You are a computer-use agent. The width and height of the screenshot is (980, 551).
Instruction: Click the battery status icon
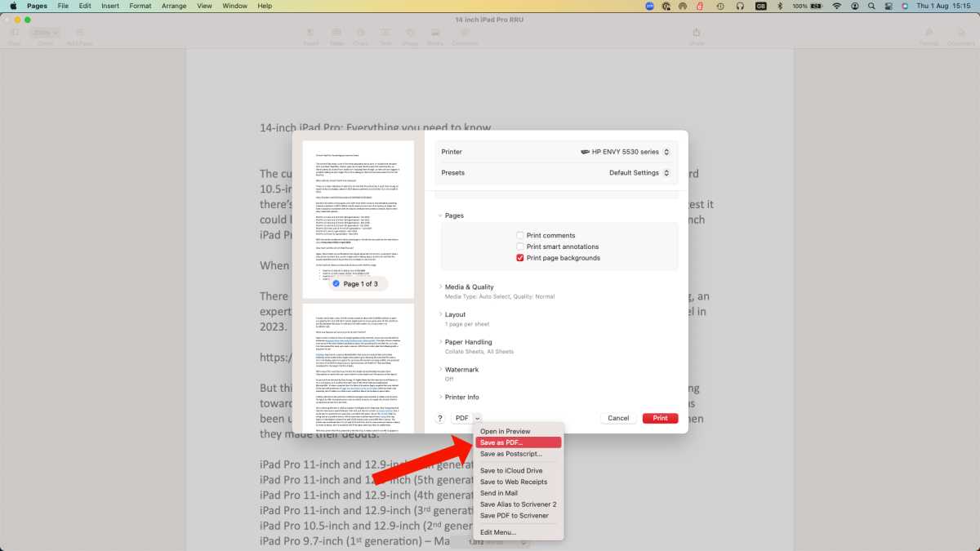(x=816, y=6)
